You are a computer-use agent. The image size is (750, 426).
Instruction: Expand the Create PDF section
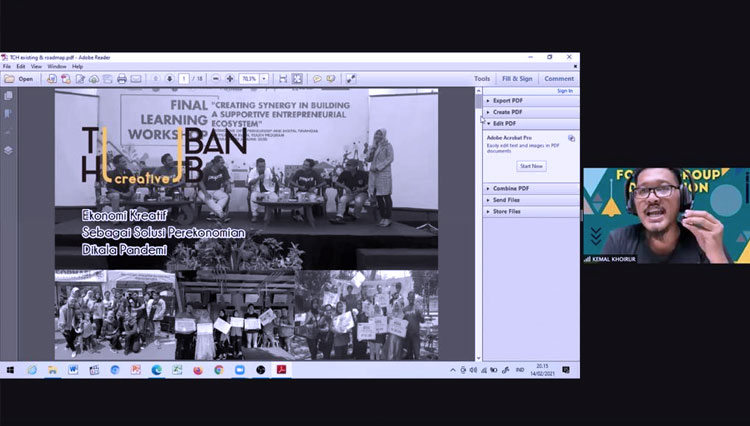pos(531,112)
